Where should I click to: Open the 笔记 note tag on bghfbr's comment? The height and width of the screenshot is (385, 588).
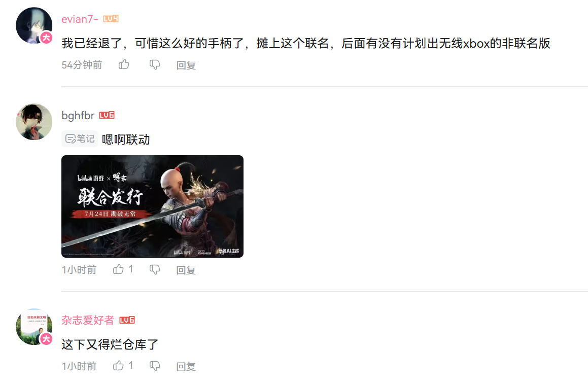[80, 138]
